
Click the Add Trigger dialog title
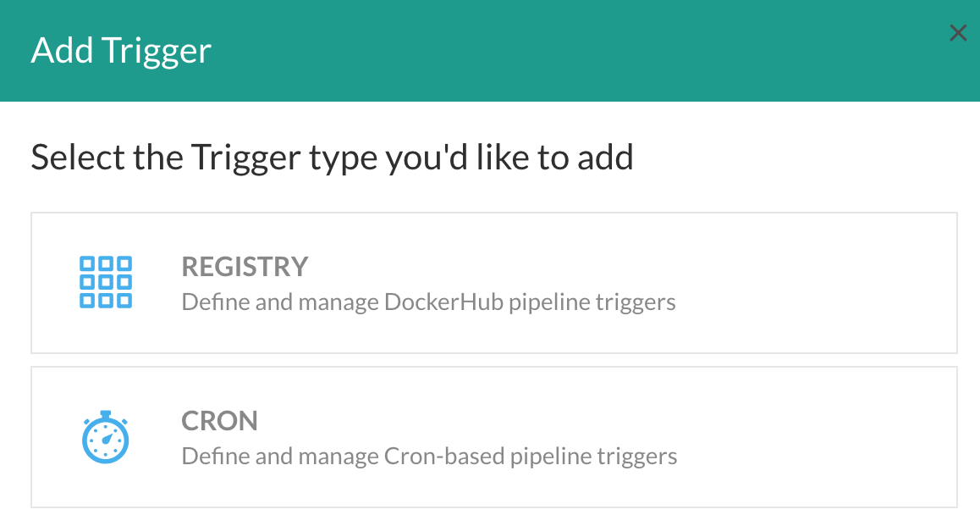(x=121, y=51)
